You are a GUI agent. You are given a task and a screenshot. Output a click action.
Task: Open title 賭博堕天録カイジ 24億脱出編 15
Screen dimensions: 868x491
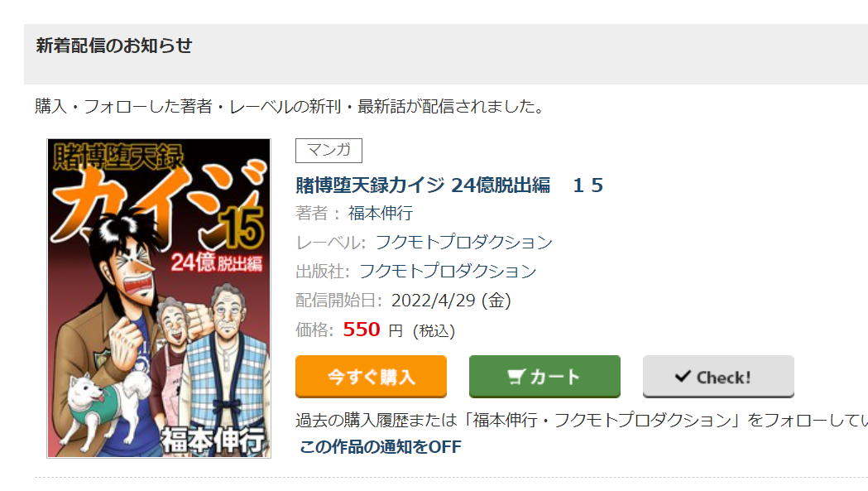point(449,185)
